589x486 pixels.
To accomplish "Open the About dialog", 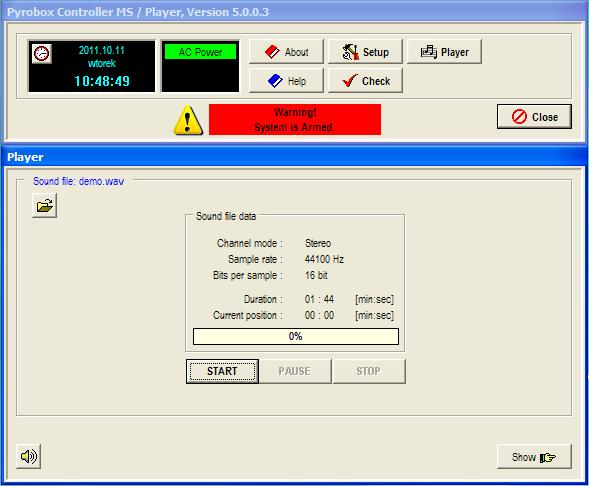I will pos(286,52).
